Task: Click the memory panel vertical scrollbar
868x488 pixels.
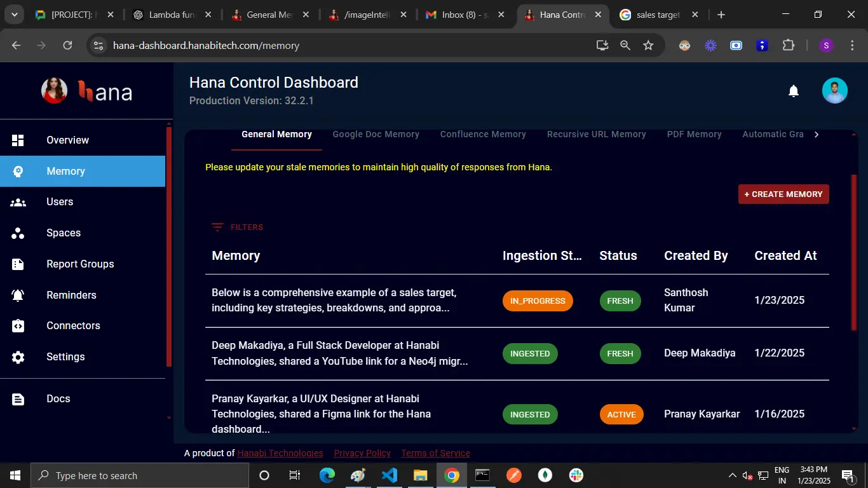Action: pyautogui.click(x=854, y=252)
